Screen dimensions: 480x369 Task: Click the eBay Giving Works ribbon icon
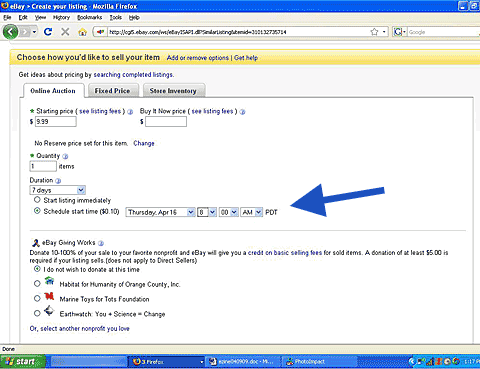35,243
